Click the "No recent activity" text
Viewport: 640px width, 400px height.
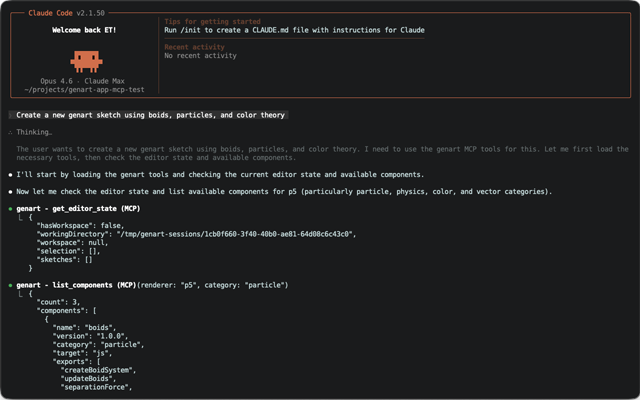pyautogui.click(x=200, y=56)
